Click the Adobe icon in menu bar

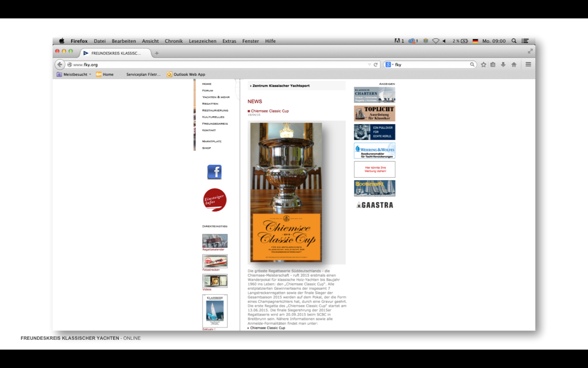click(397, 41)
